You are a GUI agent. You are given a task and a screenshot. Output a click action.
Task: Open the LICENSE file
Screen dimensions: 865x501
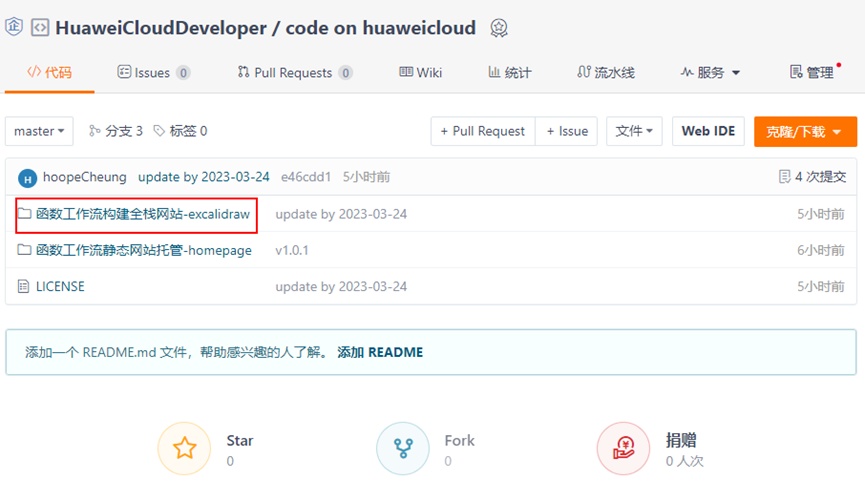tap(60, 286)
